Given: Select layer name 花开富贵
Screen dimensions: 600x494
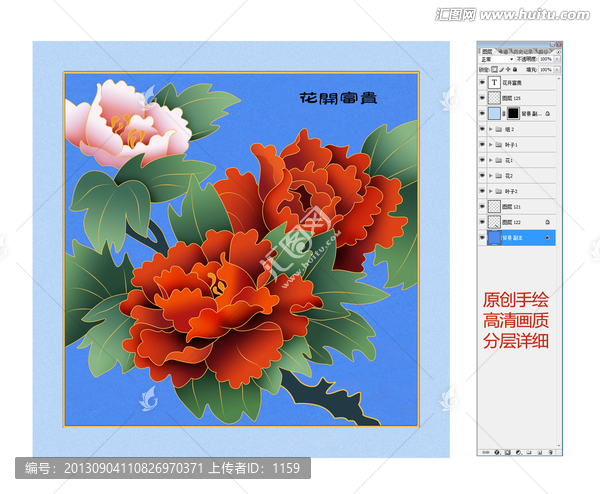Looking at the screenshot, I should tap(512, 83).
